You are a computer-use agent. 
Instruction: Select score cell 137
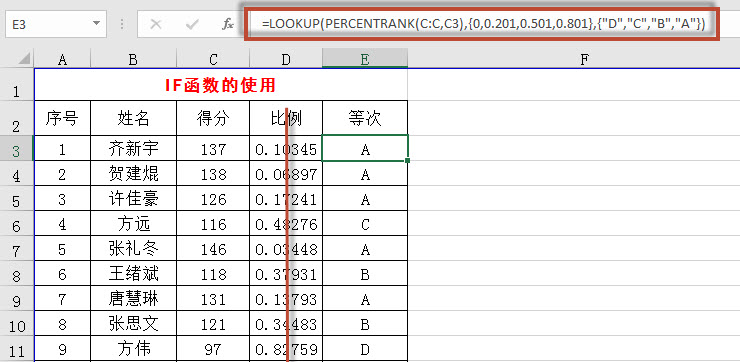point(213,148)
